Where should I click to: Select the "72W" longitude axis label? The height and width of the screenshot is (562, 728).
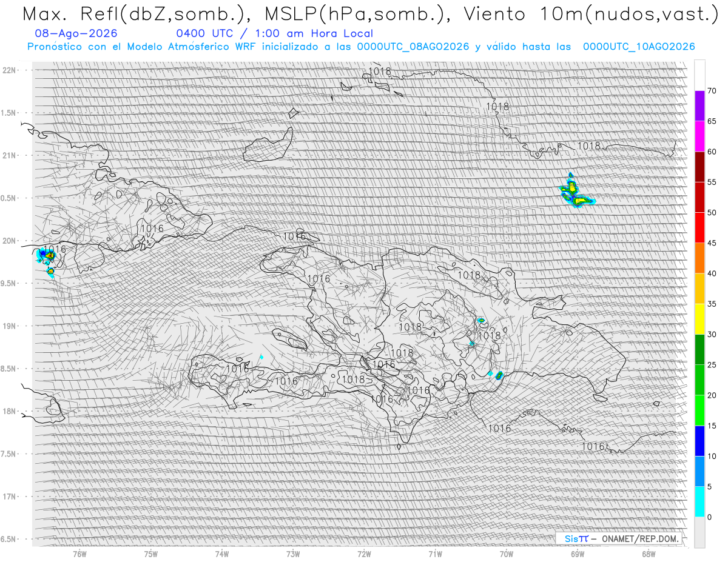click(364, 554)
